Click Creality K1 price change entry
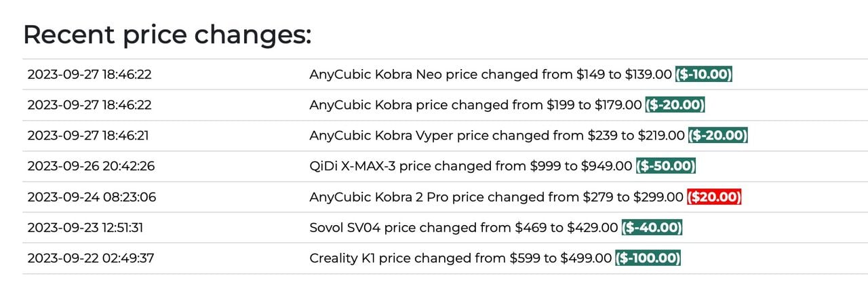The image size is (868, 299). tap(460, 258)
